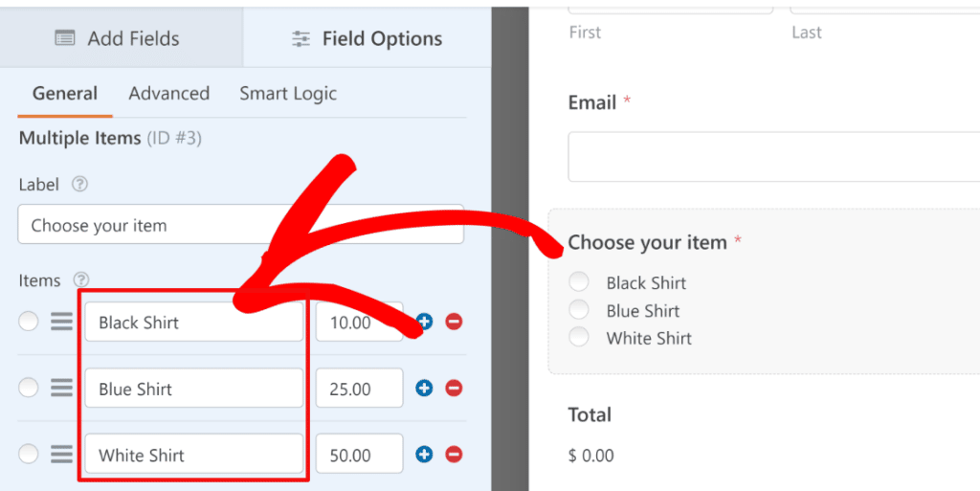Screen dimensions: 980x491
Task: Remove the White Shirt item with minus icon
Action: click(454, 455)
